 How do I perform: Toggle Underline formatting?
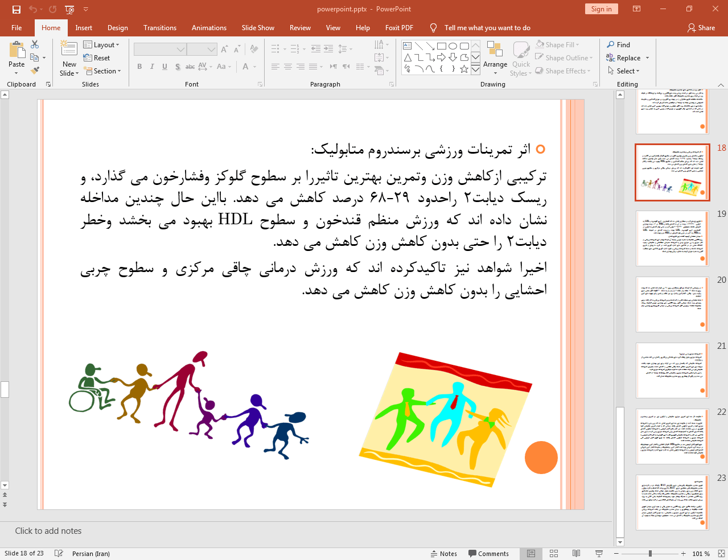click(x=164, y=67)
